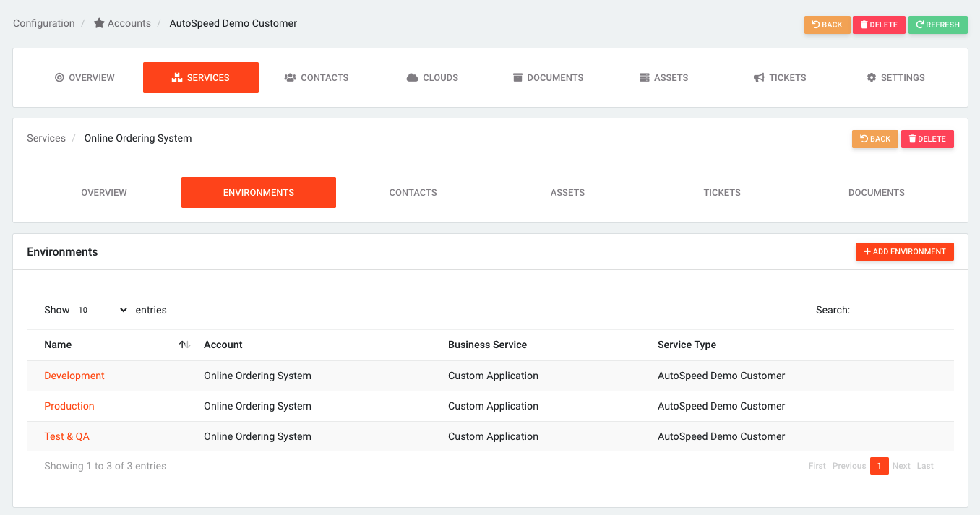Image resolution: width=980 pixels, height=515 pixels.
Task: Open the service Documents sub-tab
Action: (x=877, y=193)
